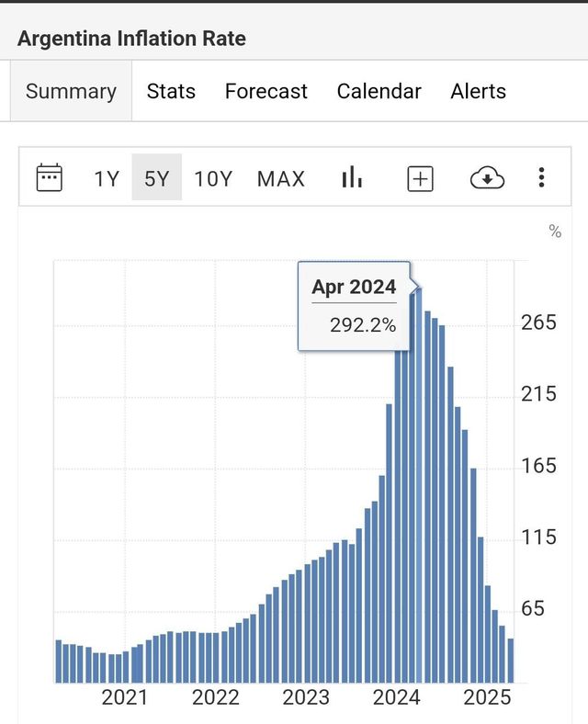
Task: Download chart data via cloud icon
Action: pyautogui.click(x=487, y=178)
